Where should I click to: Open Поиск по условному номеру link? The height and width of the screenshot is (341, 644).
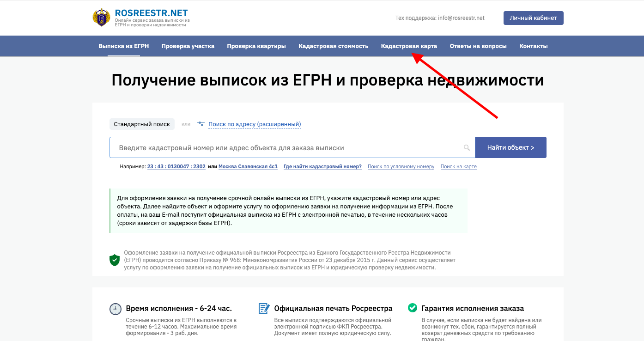[401, 167]
